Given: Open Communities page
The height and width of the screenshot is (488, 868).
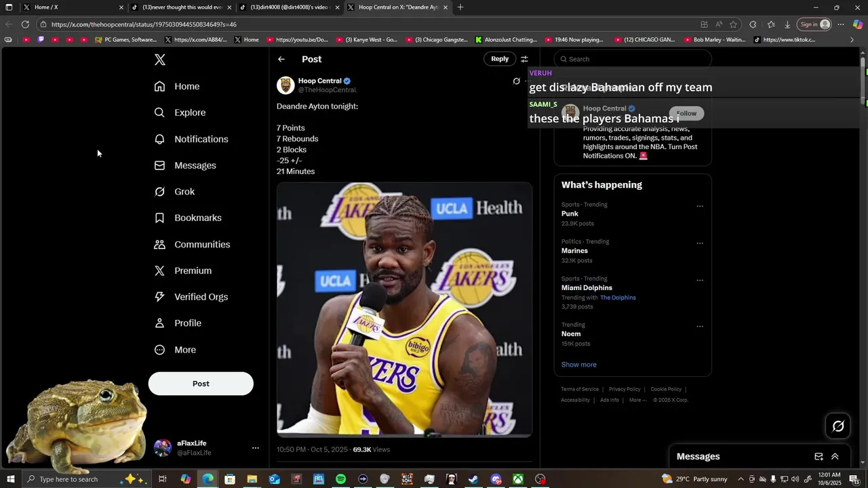Looking at the screenshot, I should (x=192, y=244).
